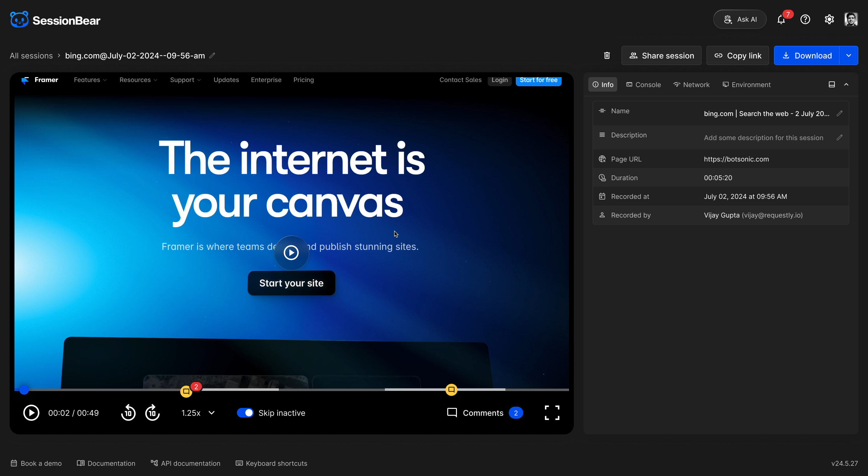This screenshot has height=476, width=868.
Task: Click the version label v24.5.27
Action: click(x=844, y=463)
